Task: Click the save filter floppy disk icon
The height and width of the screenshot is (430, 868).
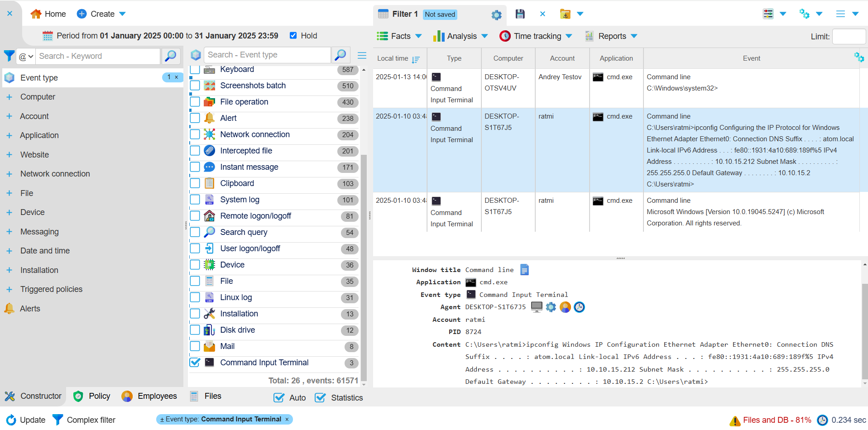Action: click(520, 14)
